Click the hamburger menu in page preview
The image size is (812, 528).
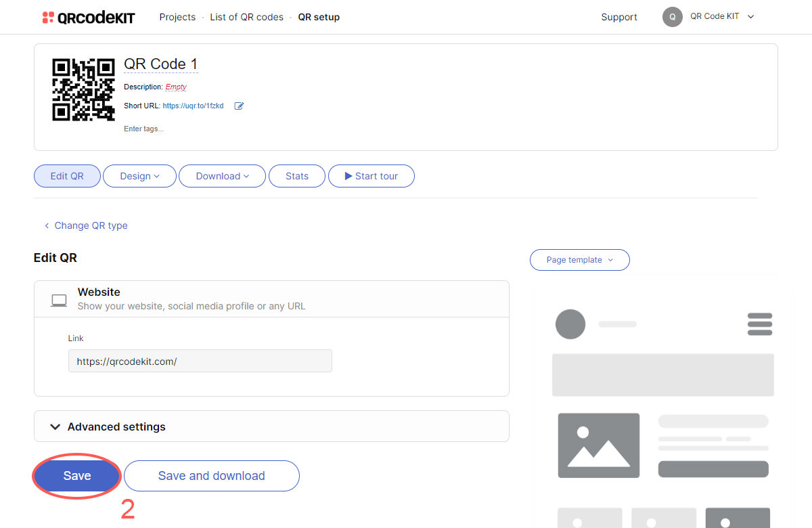point(760,324)
